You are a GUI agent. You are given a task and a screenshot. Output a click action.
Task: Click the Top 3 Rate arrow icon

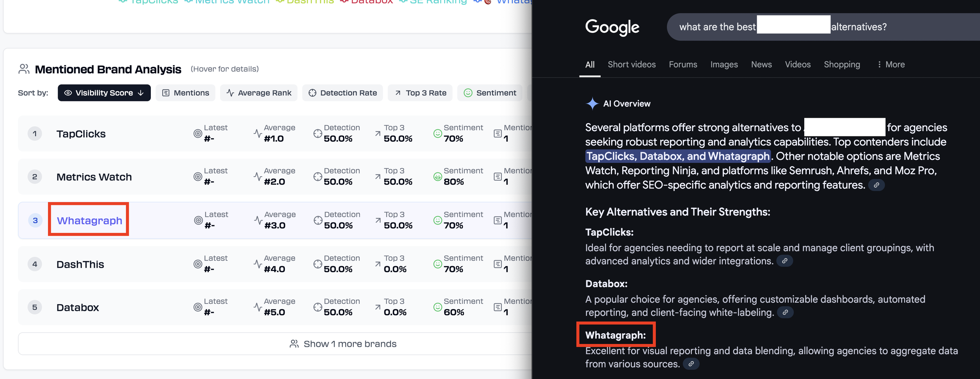pos(397,92)
